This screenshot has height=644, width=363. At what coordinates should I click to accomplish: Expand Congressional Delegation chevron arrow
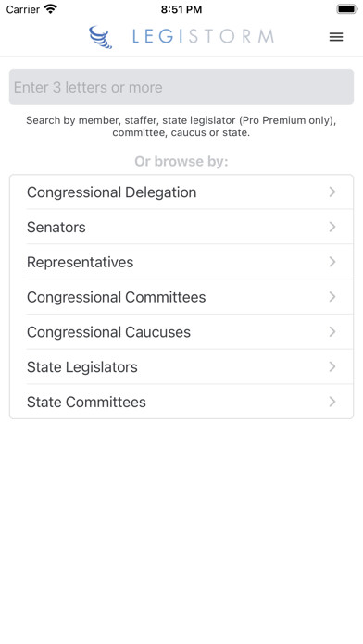pos(332,192)
